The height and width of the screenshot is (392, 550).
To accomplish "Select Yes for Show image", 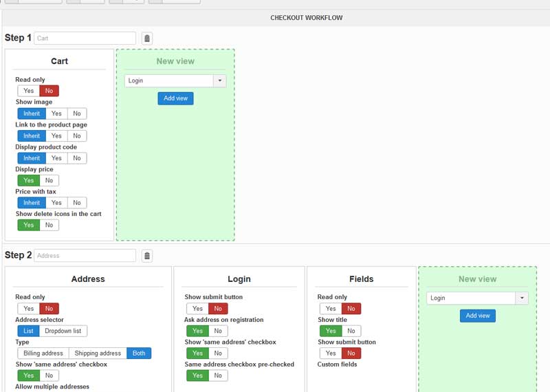I will tap(56, 113).
